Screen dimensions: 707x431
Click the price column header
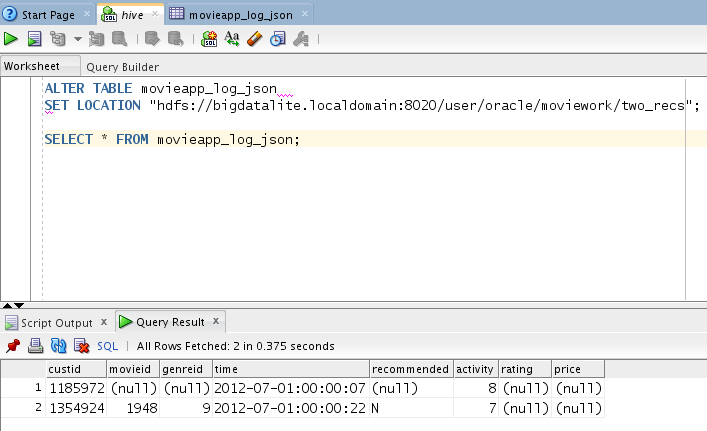[578, 369]
